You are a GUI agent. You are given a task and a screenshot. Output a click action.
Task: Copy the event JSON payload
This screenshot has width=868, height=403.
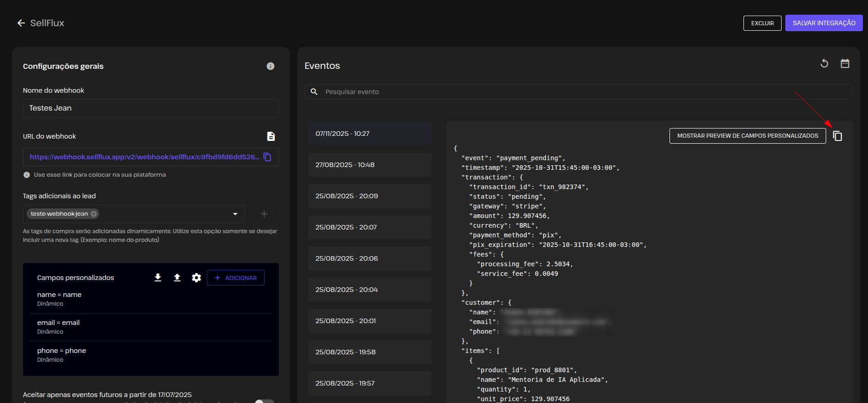click(x=837, y=136)
